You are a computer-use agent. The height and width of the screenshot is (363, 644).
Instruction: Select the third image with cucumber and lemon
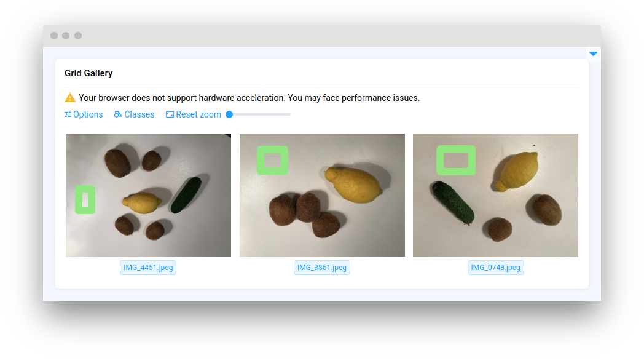click(x=496, y=195)
